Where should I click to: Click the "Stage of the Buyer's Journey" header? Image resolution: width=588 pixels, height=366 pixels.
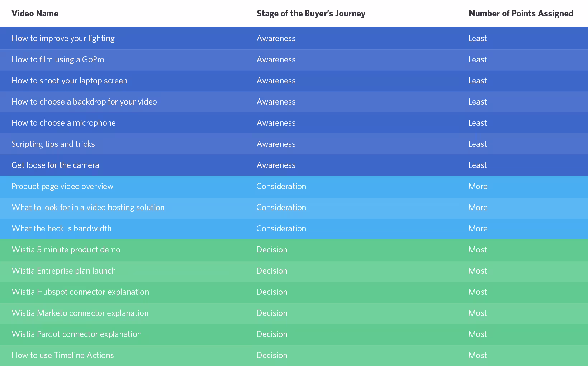(311, 14)
